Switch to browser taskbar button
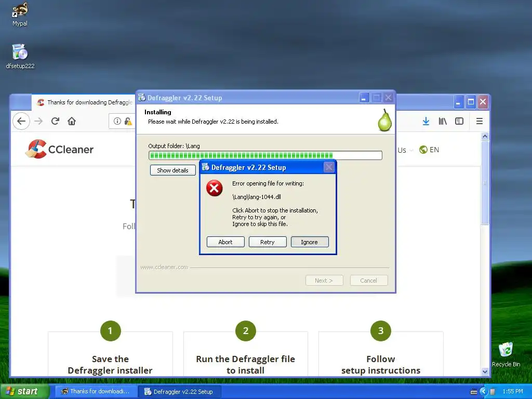Viewport: 532px width, 399px height. [x=96, y=391]
